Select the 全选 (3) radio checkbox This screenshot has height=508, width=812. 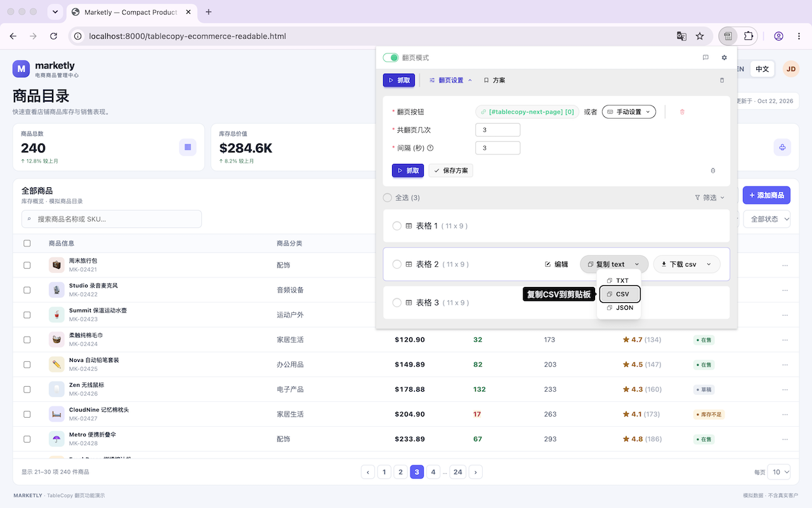[x=388, y=197]
